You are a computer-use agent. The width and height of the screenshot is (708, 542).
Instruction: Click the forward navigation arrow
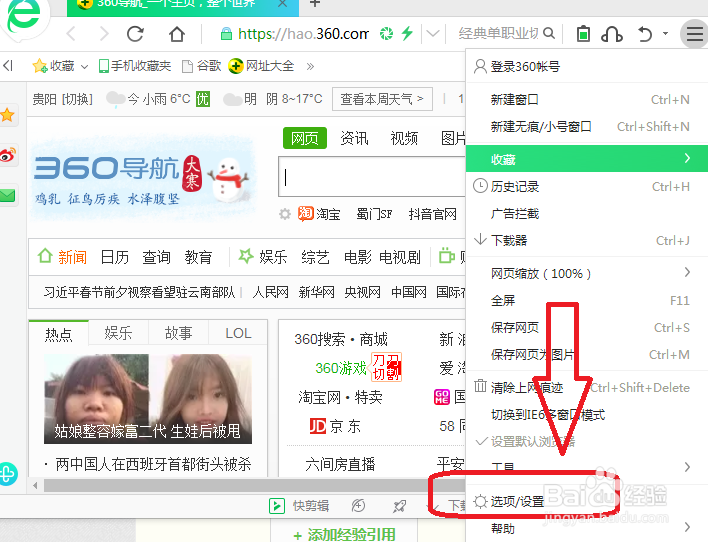tap(104, 34)
